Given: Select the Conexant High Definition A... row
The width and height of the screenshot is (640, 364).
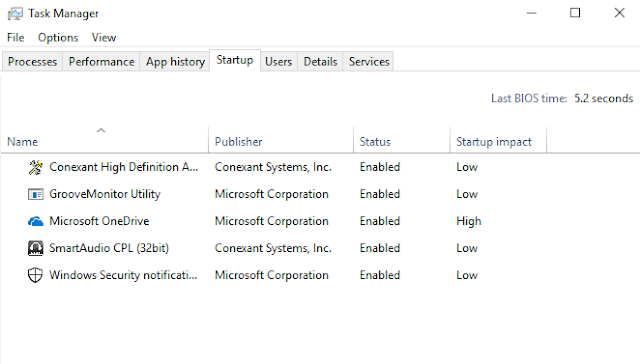Looking at the screenshot, I should click(320, 167).
